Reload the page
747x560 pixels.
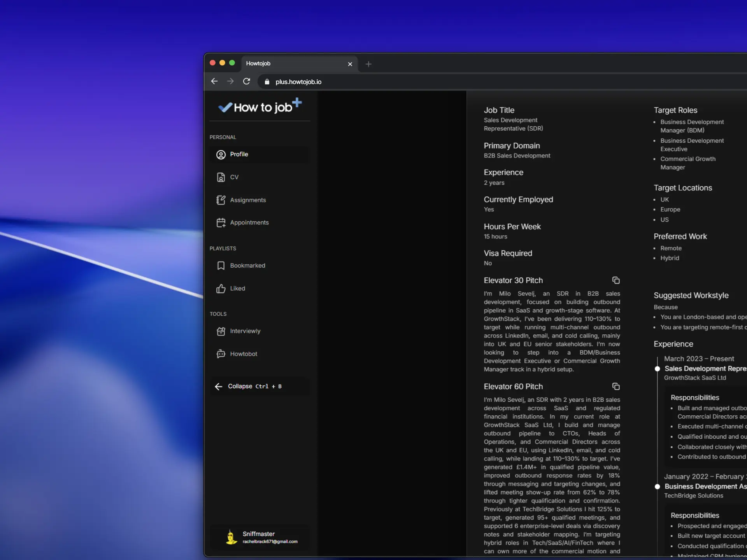coord(246,82)
